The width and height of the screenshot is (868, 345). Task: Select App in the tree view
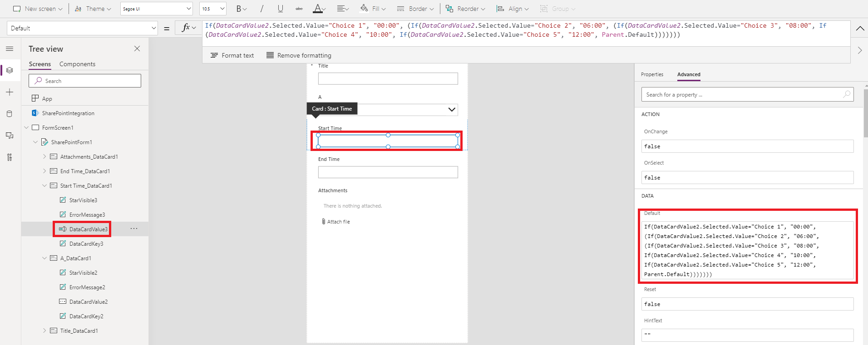click(x=42, y=98)
